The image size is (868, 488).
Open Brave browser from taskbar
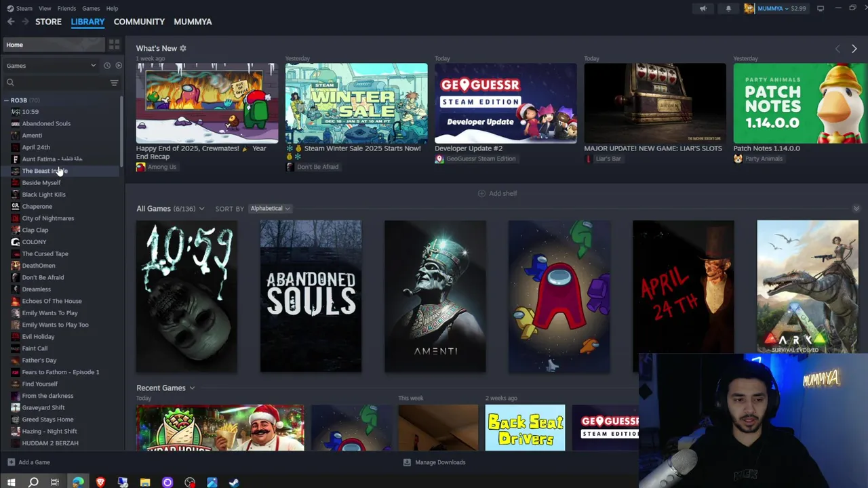click(100, 483)
